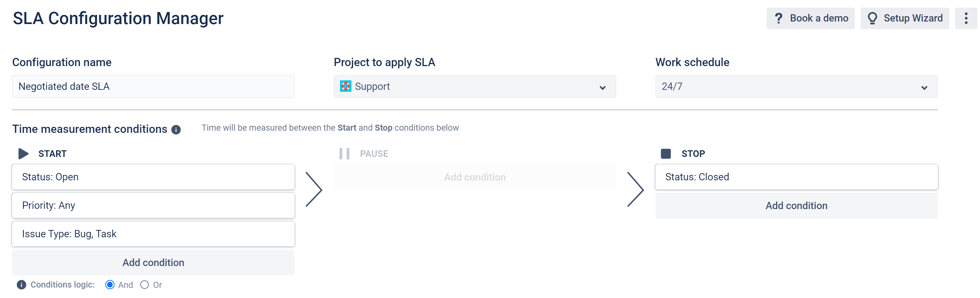The height and width of the screenshot is (298, 980).
Task: Launch the Setup Wizard
Action: 905,18
